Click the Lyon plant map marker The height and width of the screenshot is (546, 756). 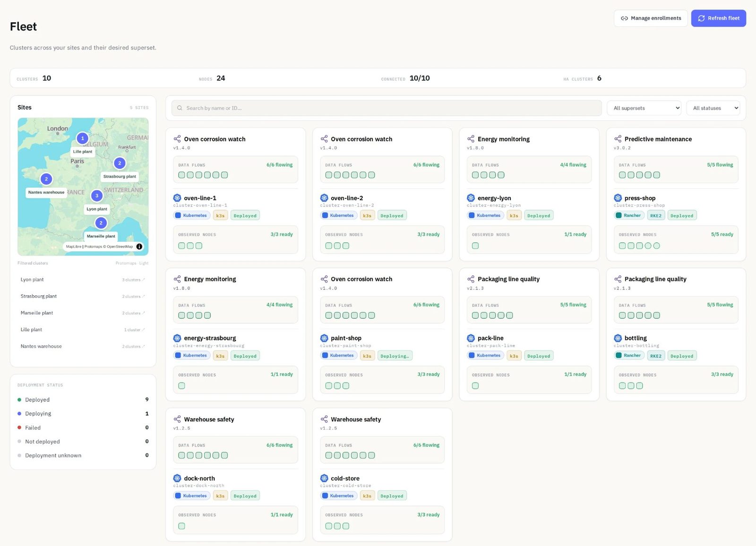[x=97, y=196]
